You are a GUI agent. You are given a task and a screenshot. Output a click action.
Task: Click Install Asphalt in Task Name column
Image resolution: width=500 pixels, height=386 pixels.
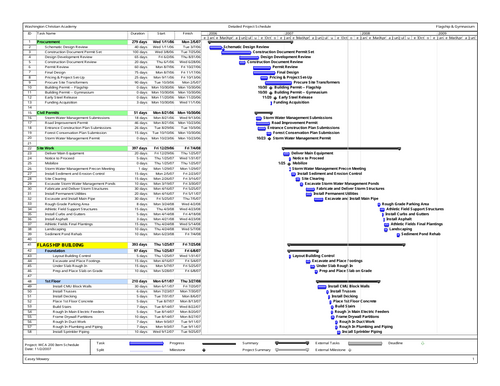(x=56, y=219)
